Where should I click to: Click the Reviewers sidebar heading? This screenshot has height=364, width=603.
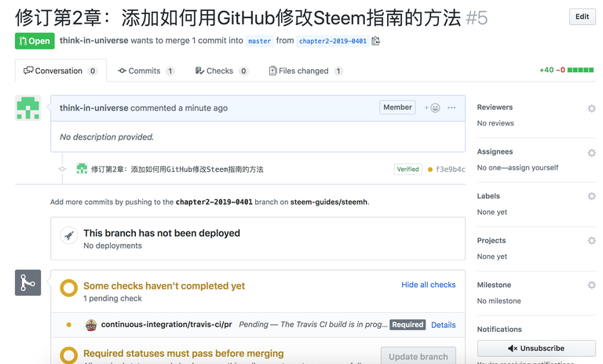[495, 107]
